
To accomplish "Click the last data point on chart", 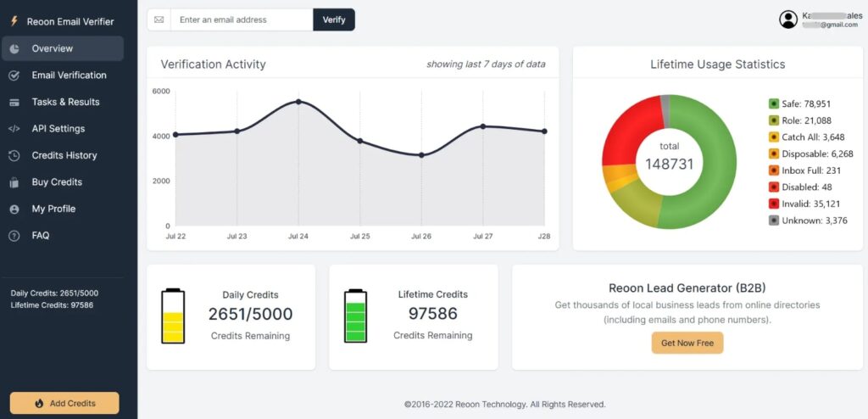I will (x=544, y=131).
